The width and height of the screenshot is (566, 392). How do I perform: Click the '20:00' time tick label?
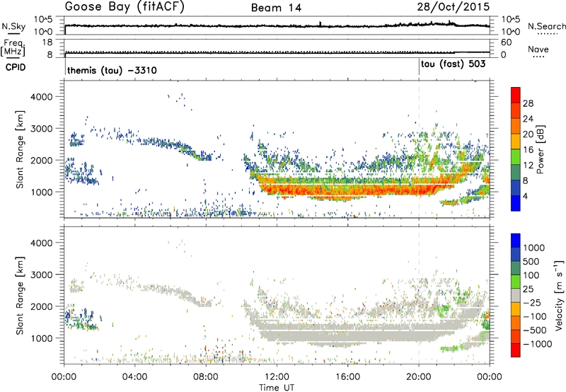coord(419,377)
